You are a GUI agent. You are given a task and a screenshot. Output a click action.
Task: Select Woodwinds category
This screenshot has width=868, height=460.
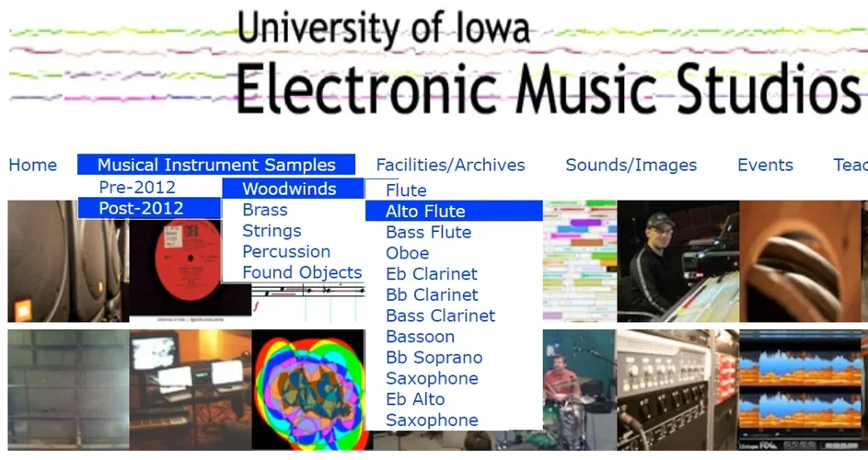[x=293, y=189]
